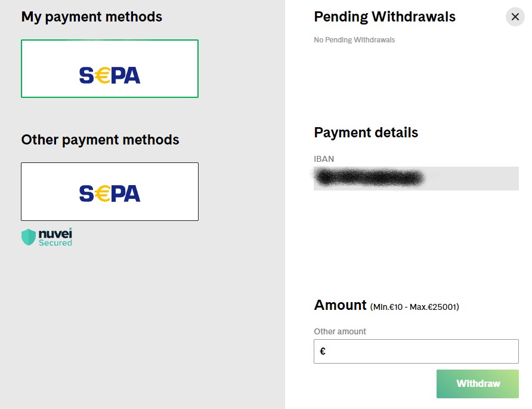Click the Min €10 - Max €25001 limit text
Image resolution: width=532 pixels, height=409 pixels.
pos(415,307)
